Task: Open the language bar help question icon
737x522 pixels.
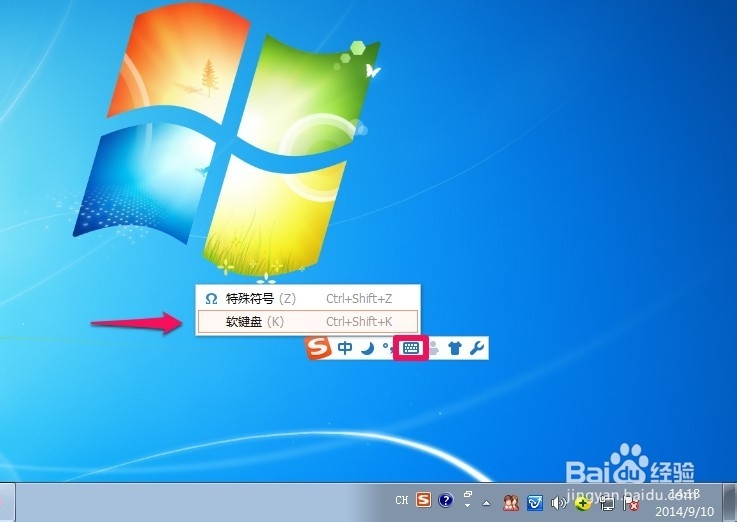Action: pos(446,500)
